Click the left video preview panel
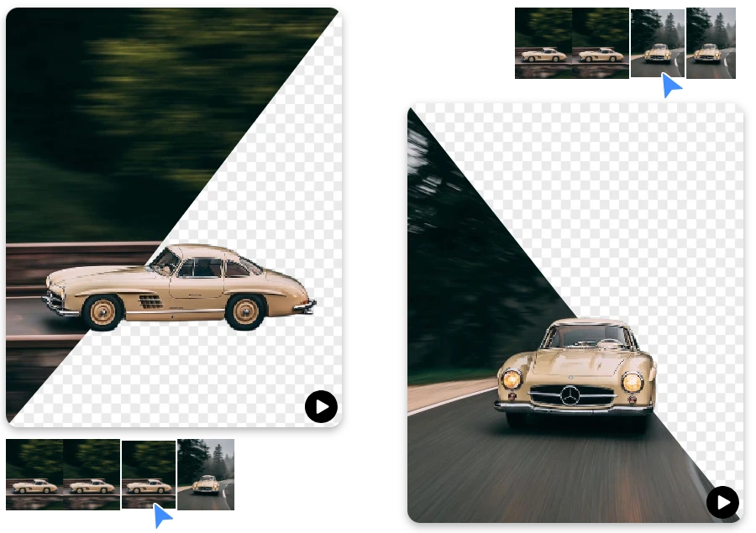Screen dimensions: 756x533 point(174,218)
